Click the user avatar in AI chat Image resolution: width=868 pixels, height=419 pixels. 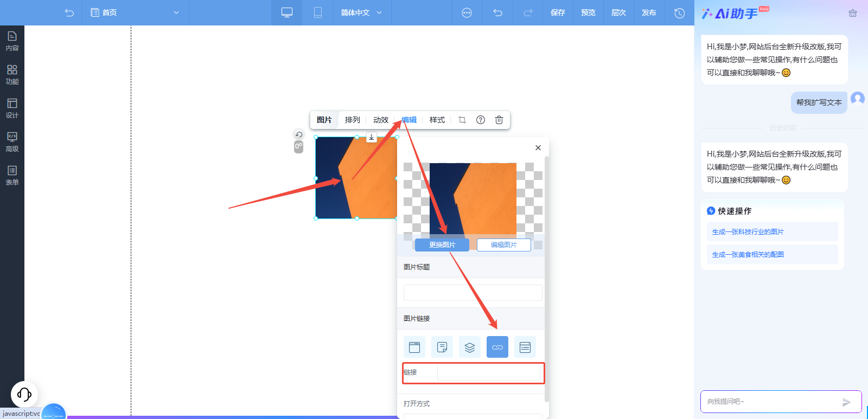[858, 99]
